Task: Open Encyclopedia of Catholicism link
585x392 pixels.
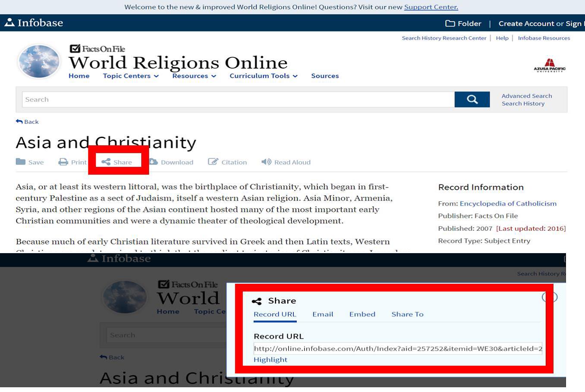Action: (x=508, y=204)
